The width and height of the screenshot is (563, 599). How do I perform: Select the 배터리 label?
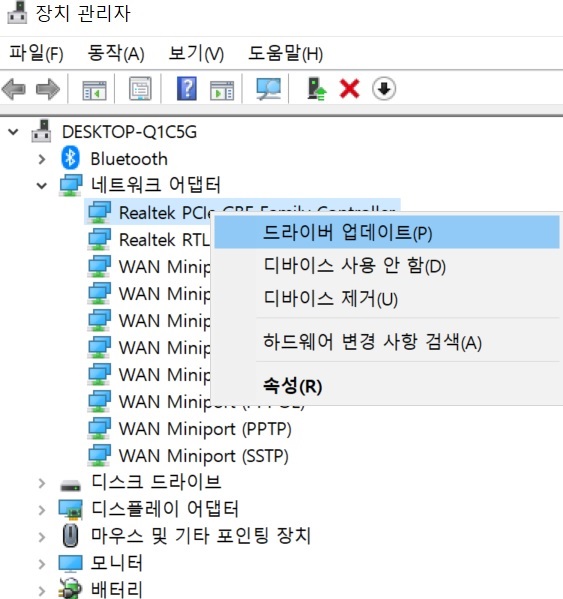(116, 589)
